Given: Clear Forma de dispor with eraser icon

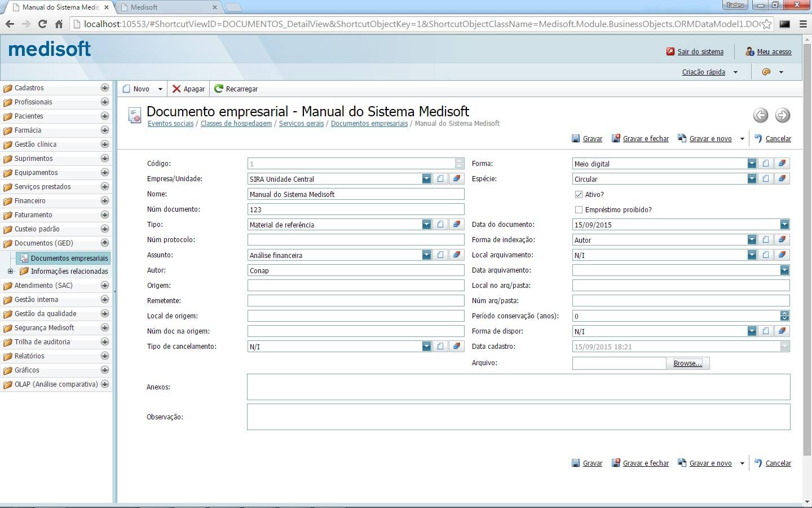Looking at the screenshot, I should pyautogui.click(x=782, y=331).
